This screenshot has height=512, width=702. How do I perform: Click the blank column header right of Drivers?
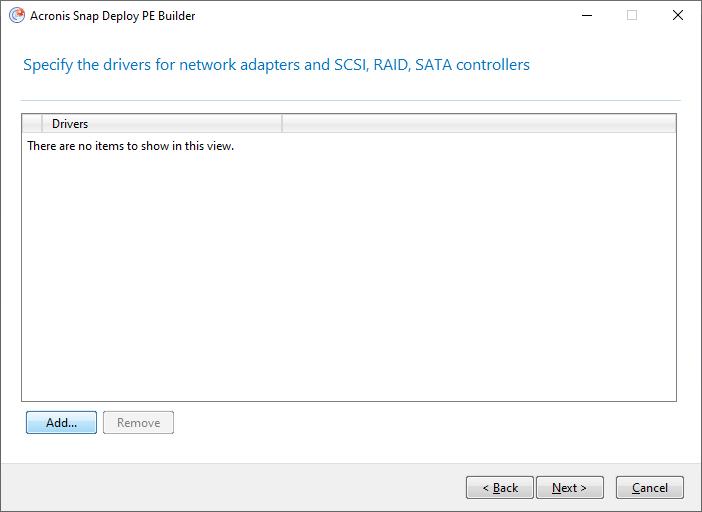(478, 124)
